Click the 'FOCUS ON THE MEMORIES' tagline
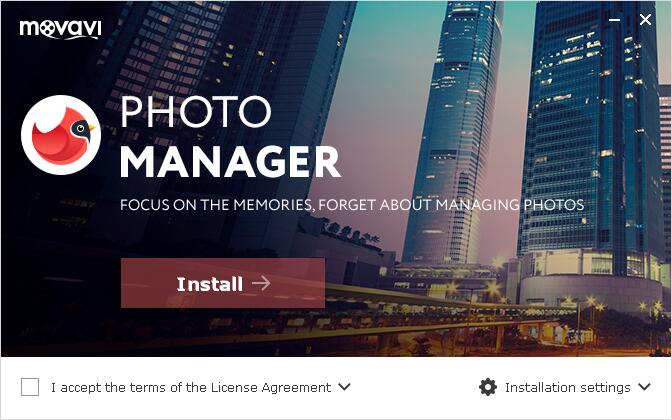The width and height of the screenshot is (672, 420). point(217,205)
